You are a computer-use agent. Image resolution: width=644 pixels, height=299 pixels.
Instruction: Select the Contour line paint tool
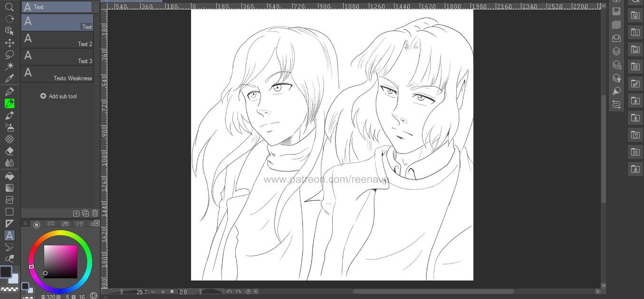pos(9,200)
